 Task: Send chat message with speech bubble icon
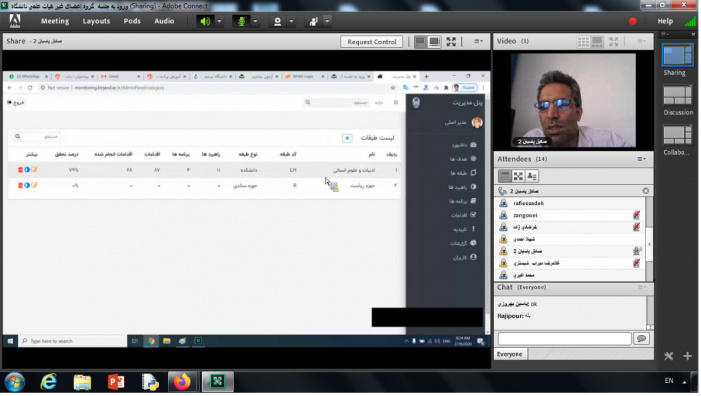[641, 339]
